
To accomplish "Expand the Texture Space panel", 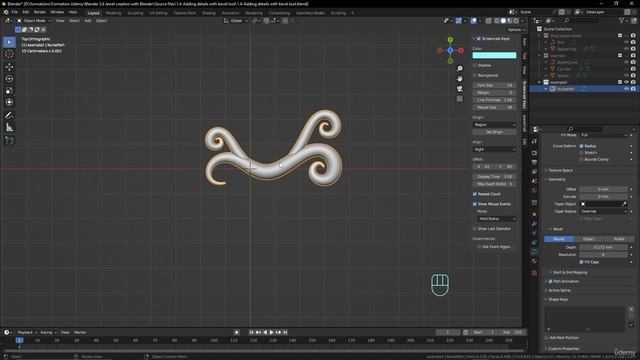I will [x=560, y=170].
